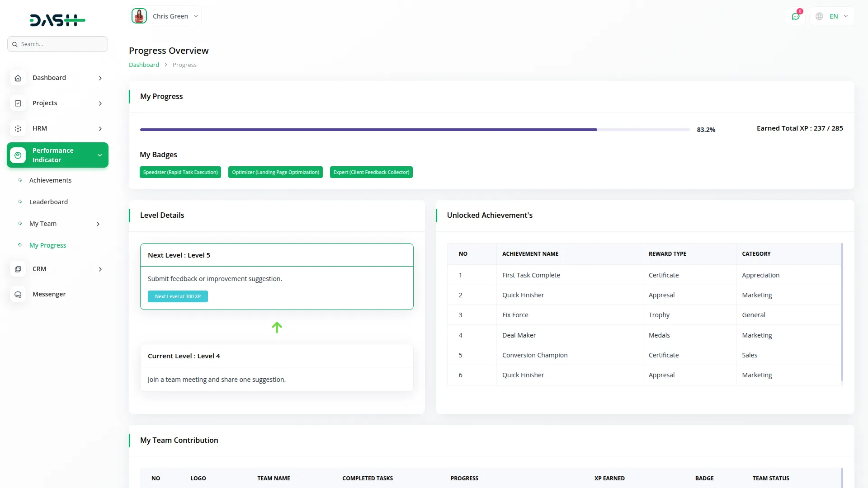Expand the My Team submenu arrow

[98, 224]
